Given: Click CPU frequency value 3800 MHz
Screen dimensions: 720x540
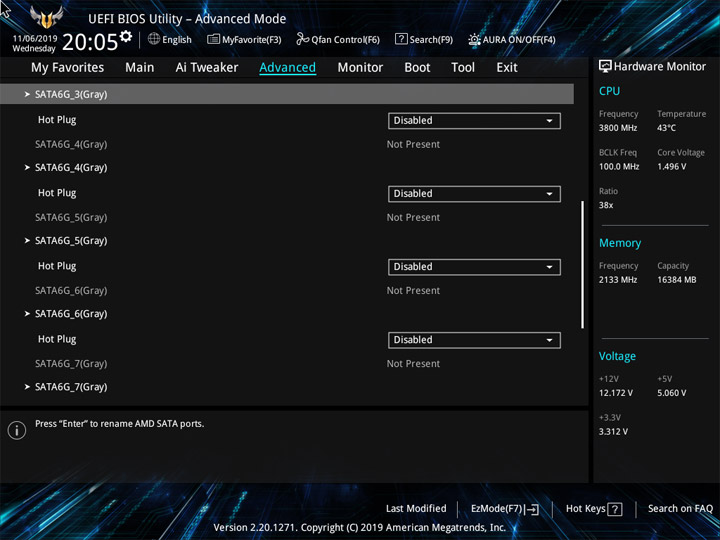Looking at the screenshot, I should pos(618,128).
